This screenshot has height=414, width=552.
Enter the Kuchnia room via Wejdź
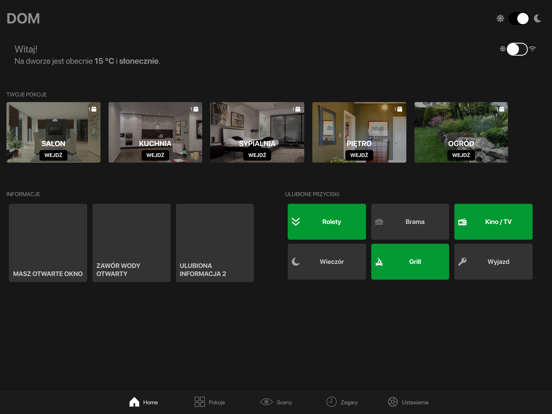[155, 155]
